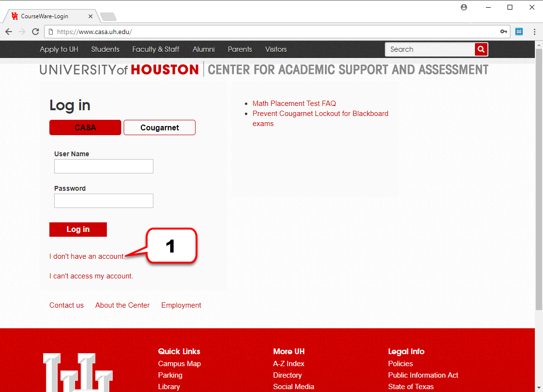Open the Directory footer link
Viewport: 543px width, 392px height.
(x=288, y=375)
